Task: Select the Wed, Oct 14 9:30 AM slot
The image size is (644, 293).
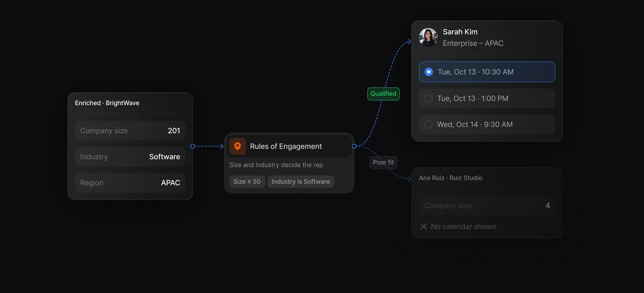Action: (487, 124)
